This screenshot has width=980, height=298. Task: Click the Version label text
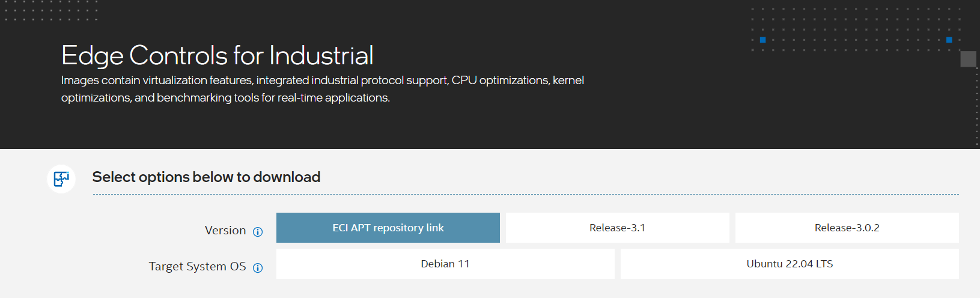(x=225, y=231)
